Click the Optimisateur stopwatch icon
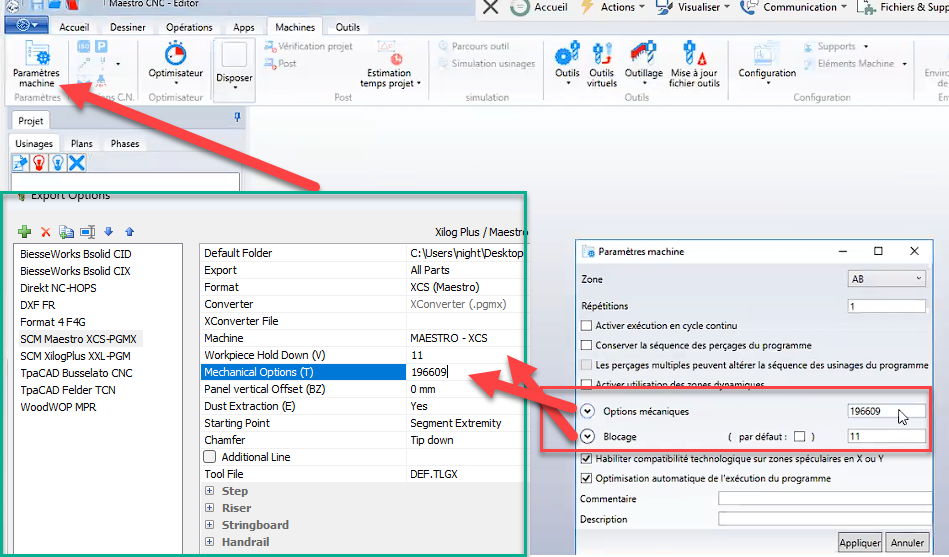This screenshot has width=949, height=557. click(176, 53)
